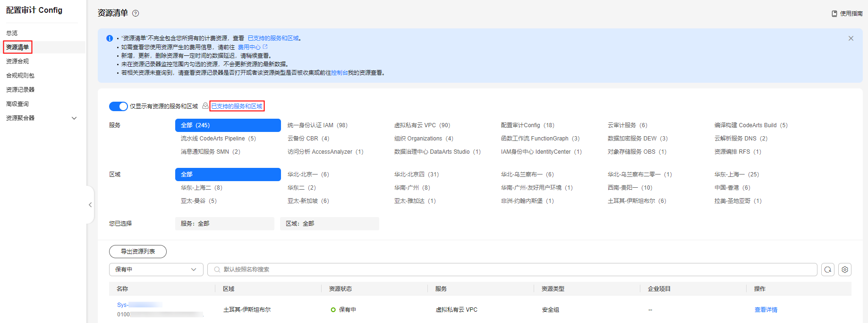
Task: Select region 华北-乌兰察布一 (6)
Action: coord(528,175)
